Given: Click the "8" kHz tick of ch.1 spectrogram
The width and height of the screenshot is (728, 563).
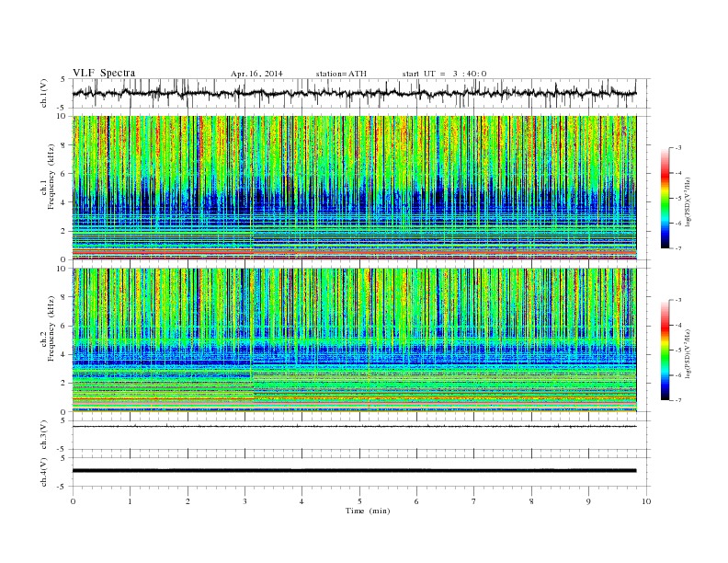Looking at the screenshot, I should coord(63,145).
